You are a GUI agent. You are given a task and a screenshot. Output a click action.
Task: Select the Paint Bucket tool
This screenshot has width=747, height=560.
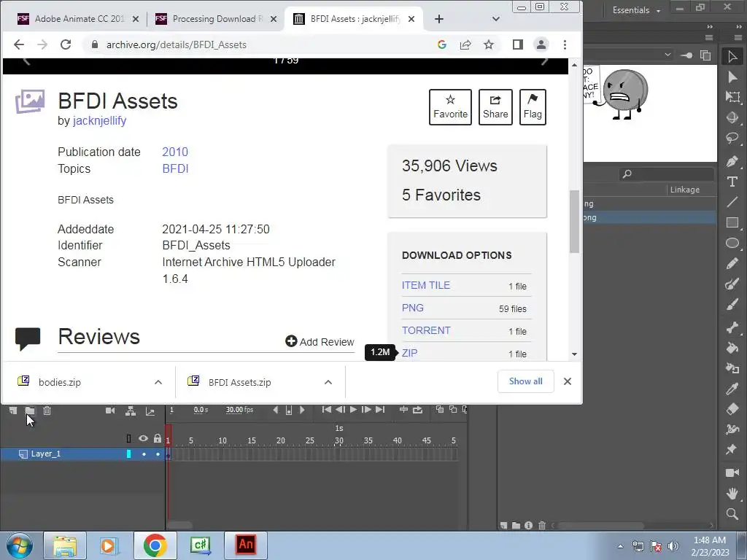tap(732, 348)
